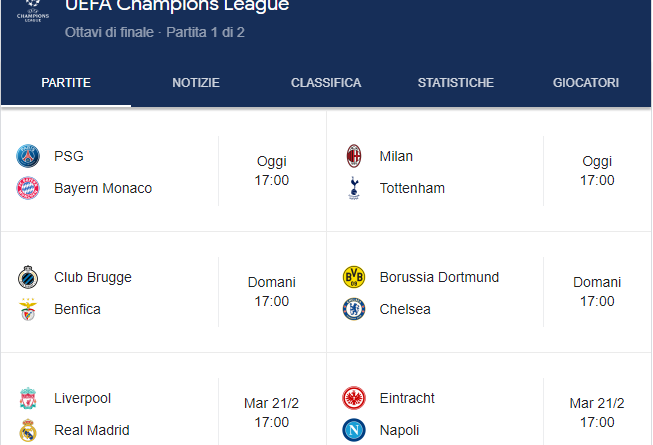Click the Real Madrid crest
Image resolution: width=653 pixels, height=445 pixels.
(x=28, y=430)
